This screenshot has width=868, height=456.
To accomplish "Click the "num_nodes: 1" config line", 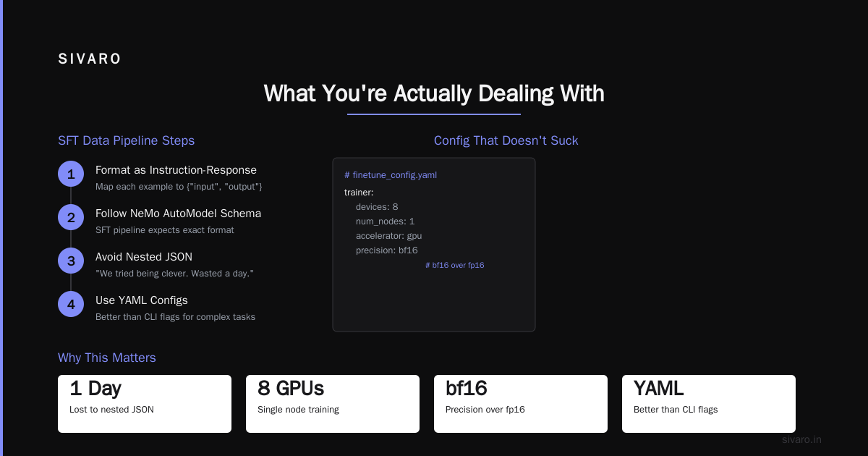I will pos(385,221).
